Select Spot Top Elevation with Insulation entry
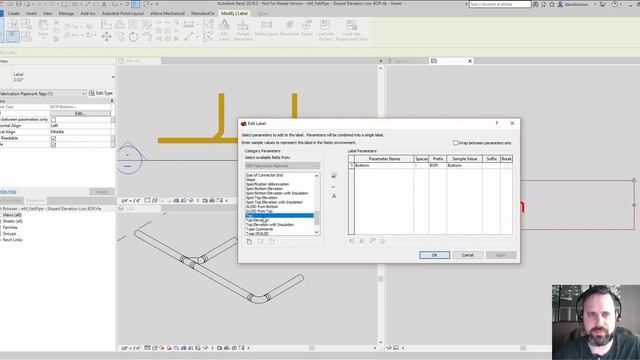The image size is (640, 360). (274, 202)
